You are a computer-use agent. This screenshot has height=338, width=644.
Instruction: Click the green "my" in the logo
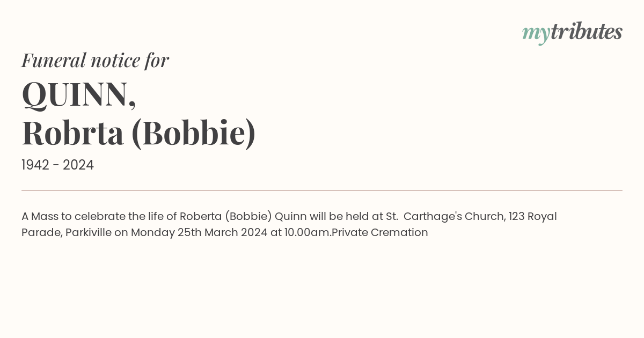[x=536, y=34]
